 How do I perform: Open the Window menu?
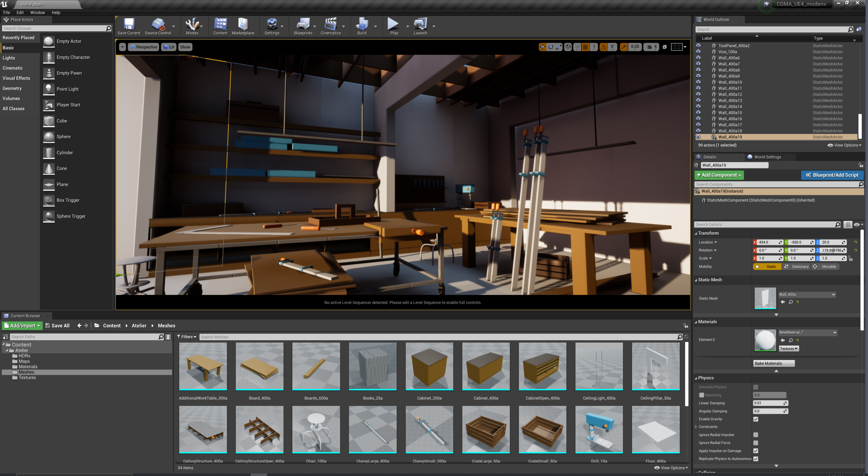click(x=37, y=13)
